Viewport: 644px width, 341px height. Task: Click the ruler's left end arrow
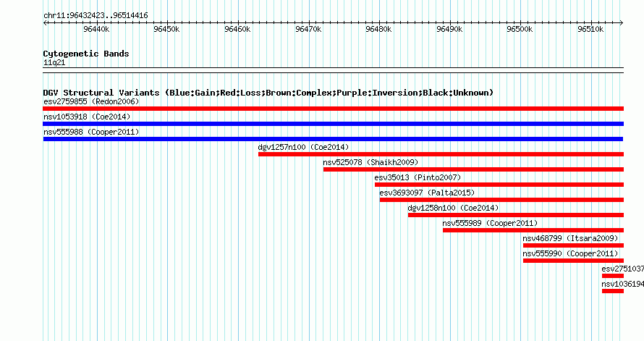tap(45, 23)
